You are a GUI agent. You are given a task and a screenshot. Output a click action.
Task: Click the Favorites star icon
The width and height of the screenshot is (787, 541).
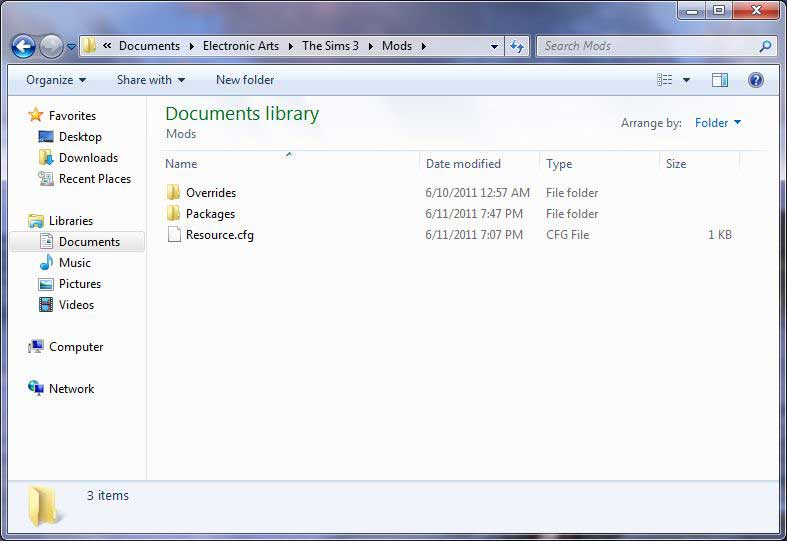(36, 115)
